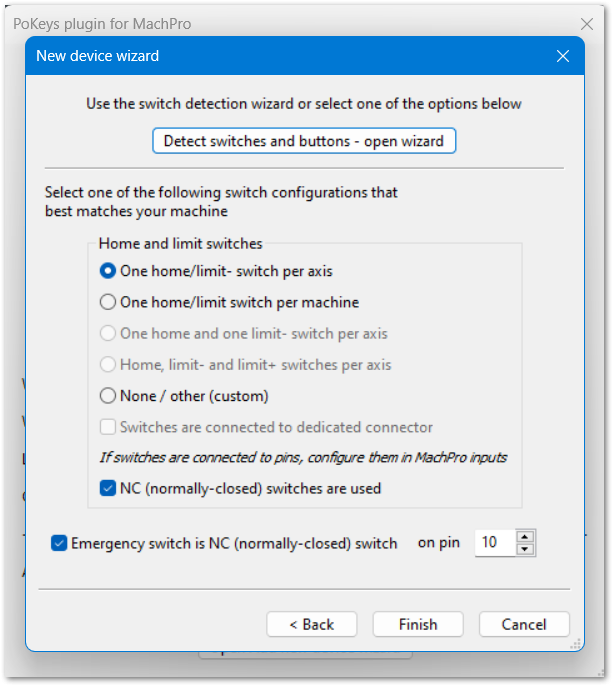The height and width of the screenshot is (686, 613).
Task: Click the emergency pin number field
Action: tap(493, 543)
